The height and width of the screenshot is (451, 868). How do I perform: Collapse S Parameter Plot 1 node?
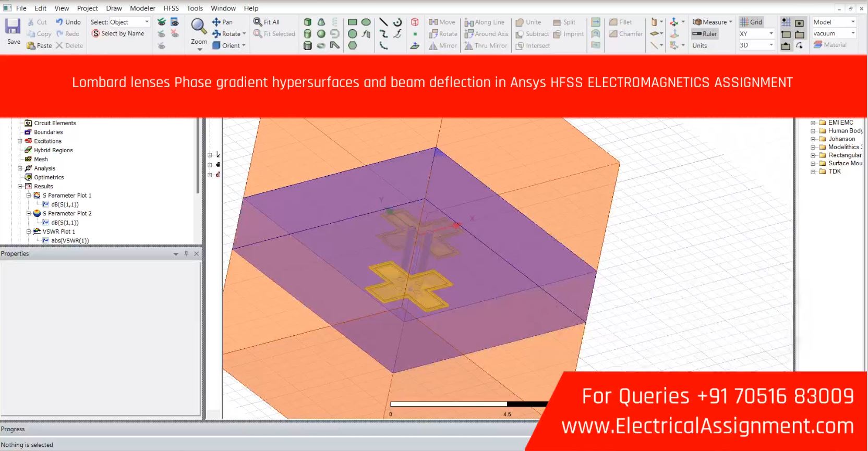(x=29, y=195)
